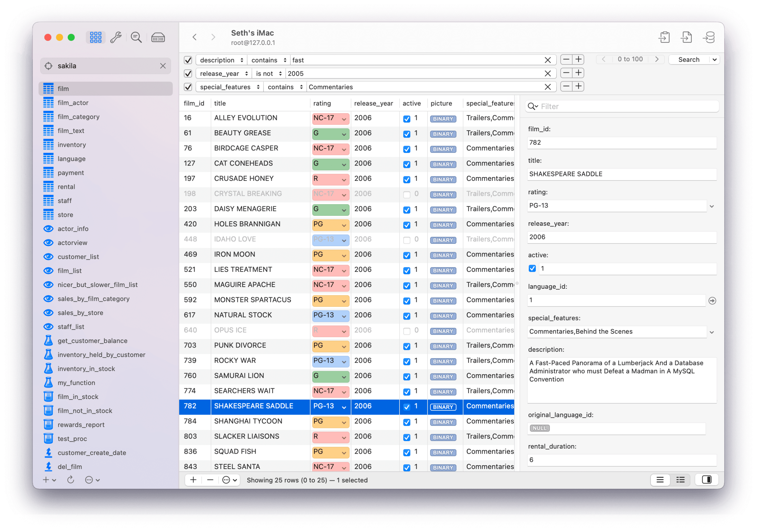The image size is (757, 532).
Task: Expand the Search button dropdown arrow
Action: (x=714, y=59)
